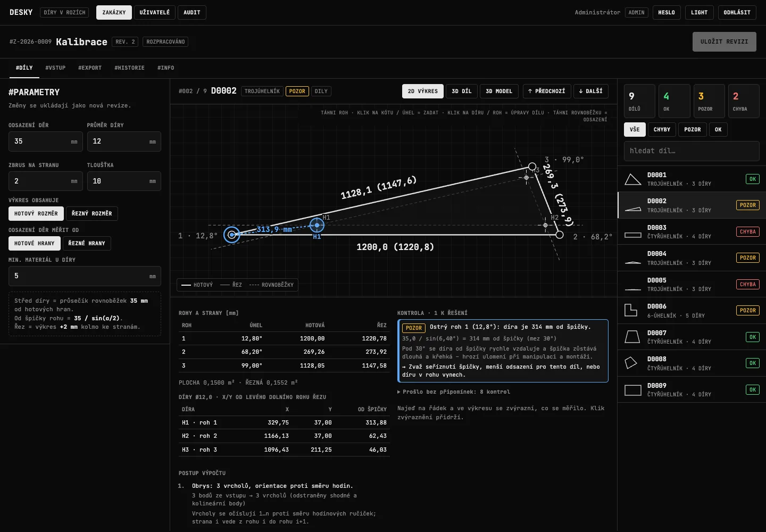Measure hole offset from Hotové hrany

coord(35,243)
